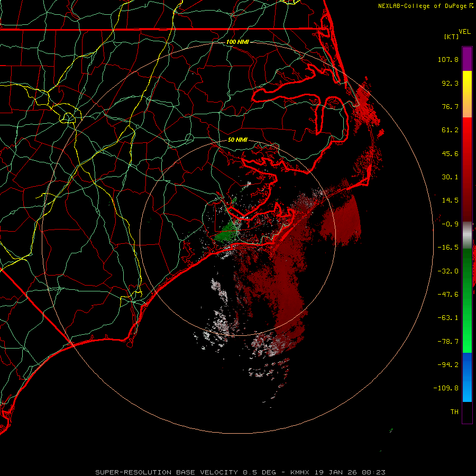Click the 92.3 scale value

[x=450, y=83]
